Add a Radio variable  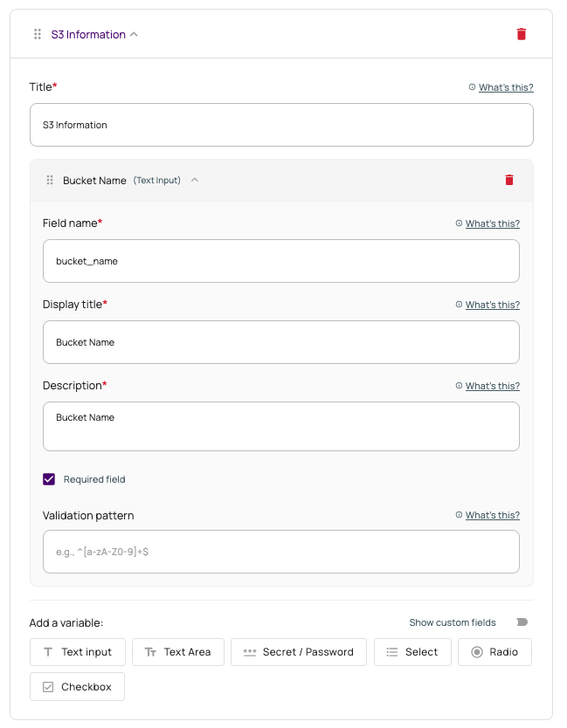click(x=494, y=651)
